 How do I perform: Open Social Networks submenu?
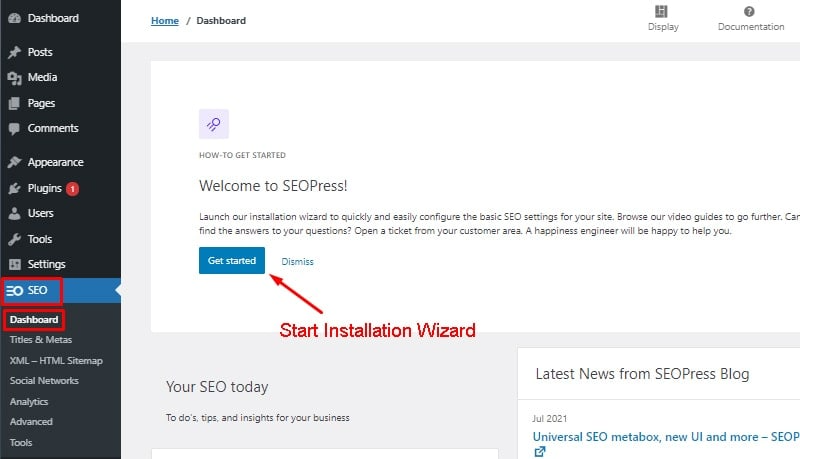44,381
